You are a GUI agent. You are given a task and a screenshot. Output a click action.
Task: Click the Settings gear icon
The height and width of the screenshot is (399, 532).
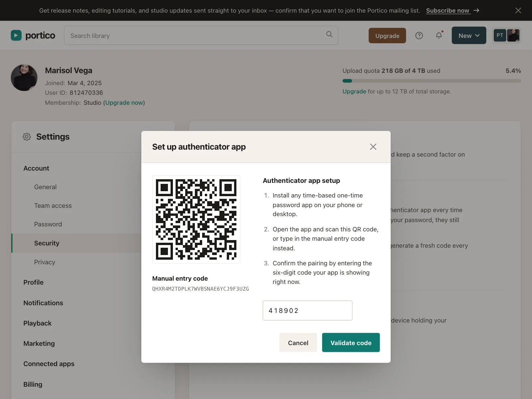(x=27, y=137)
